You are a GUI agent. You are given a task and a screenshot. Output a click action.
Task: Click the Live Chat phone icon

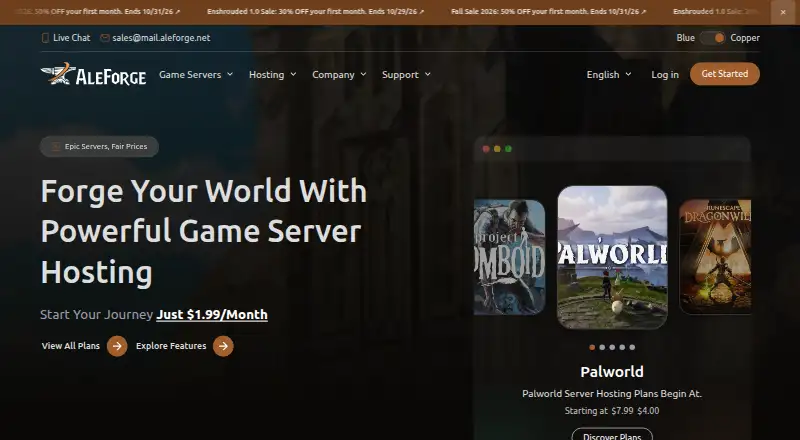click(45, 38)
